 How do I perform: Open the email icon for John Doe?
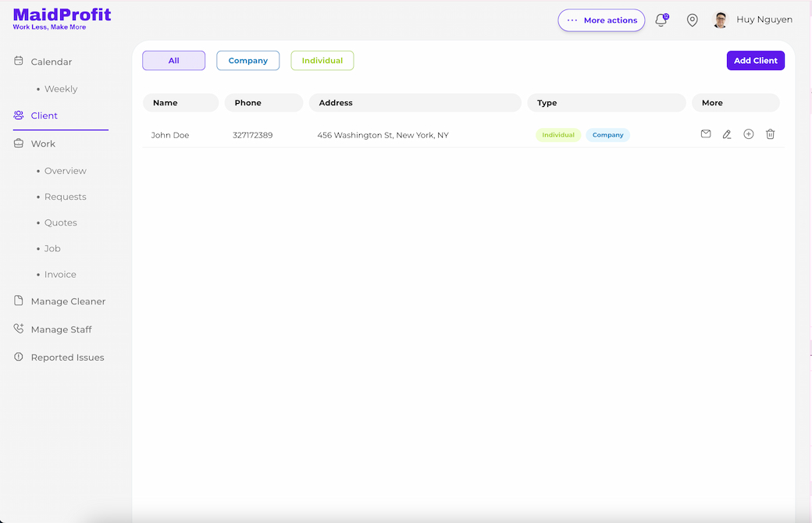pyautogui.click(x=706, y=134)
